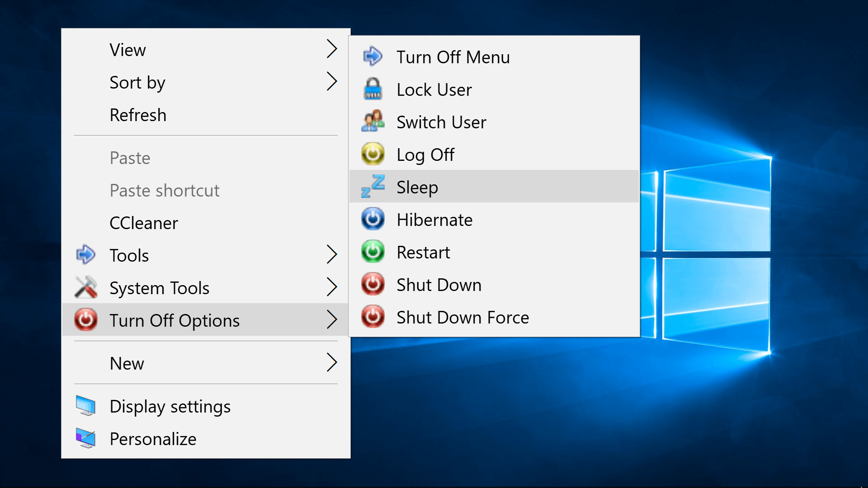Click the Sleep zZ icon
This screenshot has height=488, width=868.
click(373, 187)
